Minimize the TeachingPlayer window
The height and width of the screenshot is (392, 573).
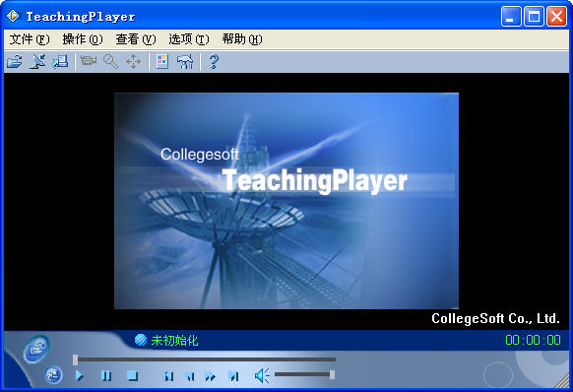(511, 16)
